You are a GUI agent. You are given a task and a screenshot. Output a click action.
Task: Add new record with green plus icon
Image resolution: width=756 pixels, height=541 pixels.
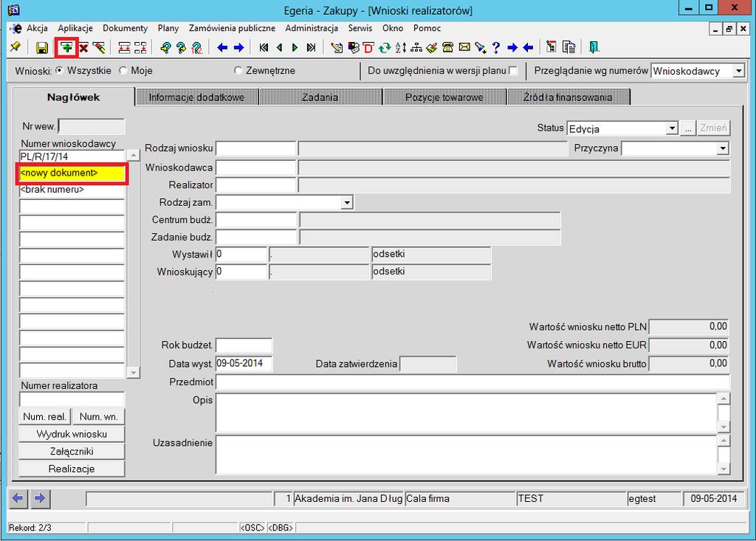click(x=66, y=47)
